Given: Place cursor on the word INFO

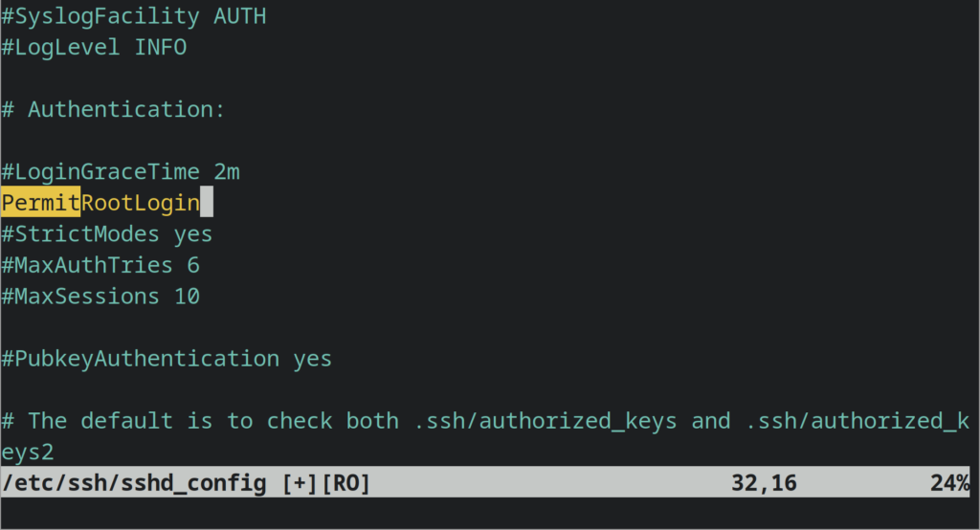Looking at the screenshot, I should pos(160,47).
